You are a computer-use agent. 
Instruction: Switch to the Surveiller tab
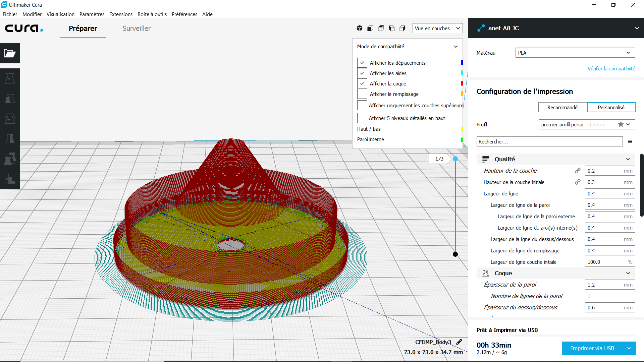[137, 28]
